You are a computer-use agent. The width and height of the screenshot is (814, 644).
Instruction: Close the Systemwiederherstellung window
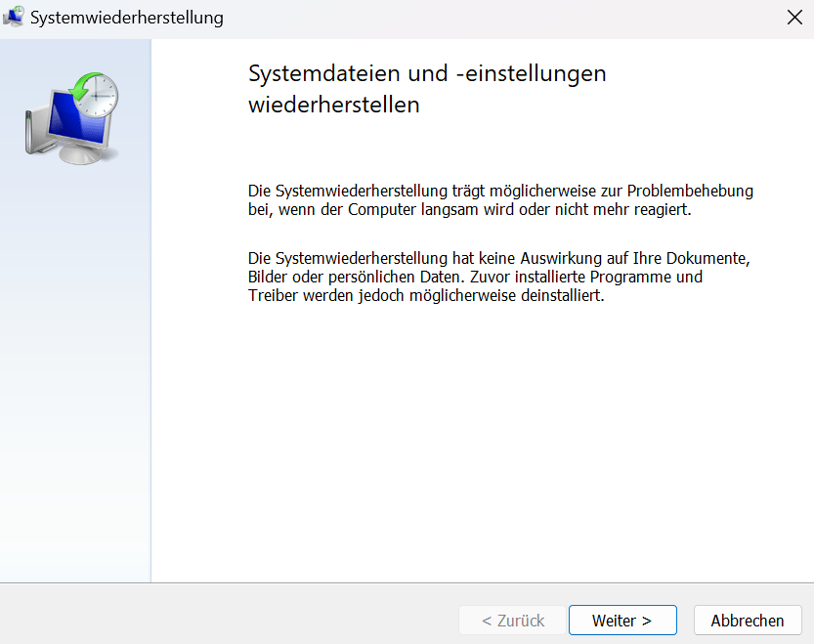793,17
